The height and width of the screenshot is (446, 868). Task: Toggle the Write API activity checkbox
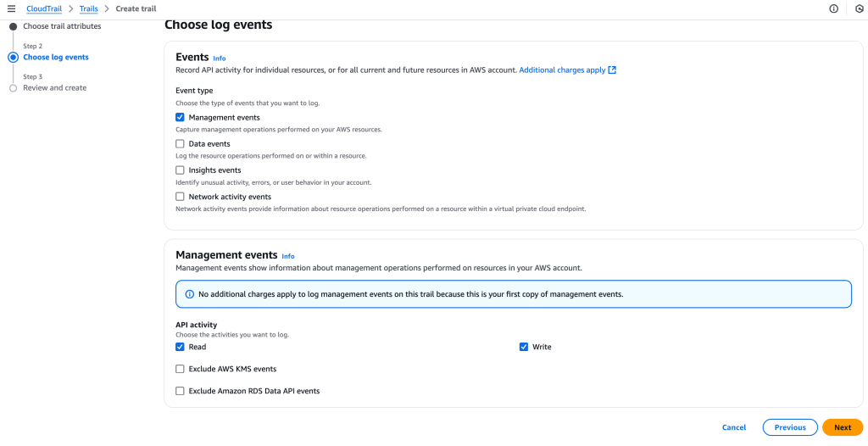click(x=524, y=347)
